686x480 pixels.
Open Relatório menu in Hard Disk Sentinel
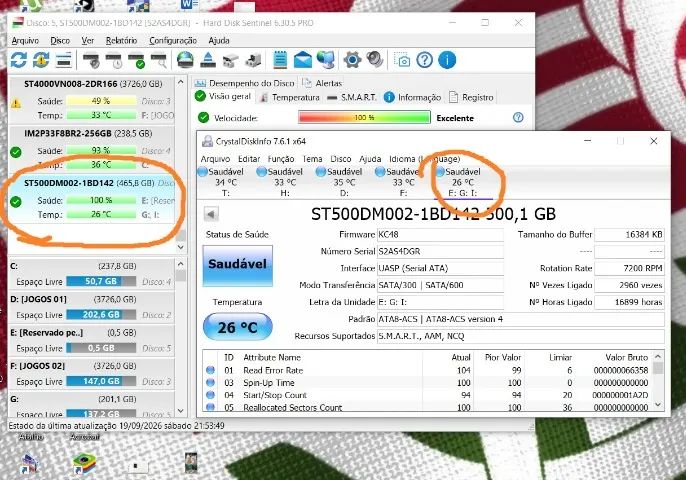[121, 40]
